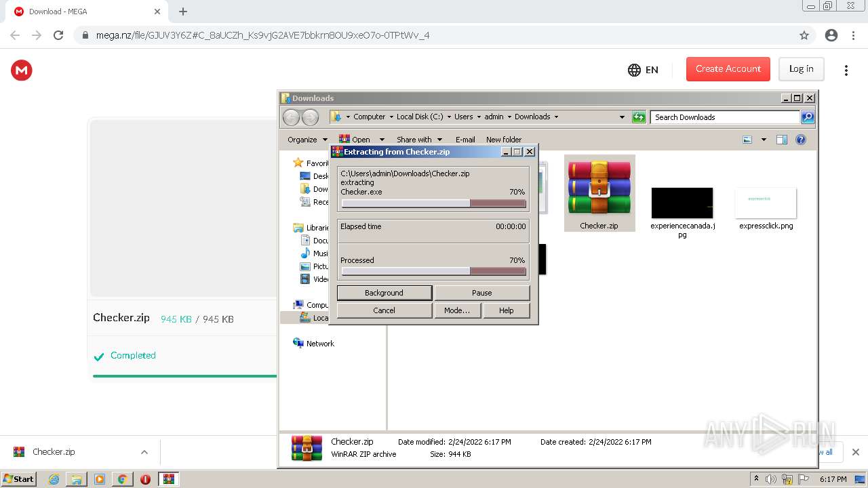Click Create Account on MEGA

coord(728,69)
